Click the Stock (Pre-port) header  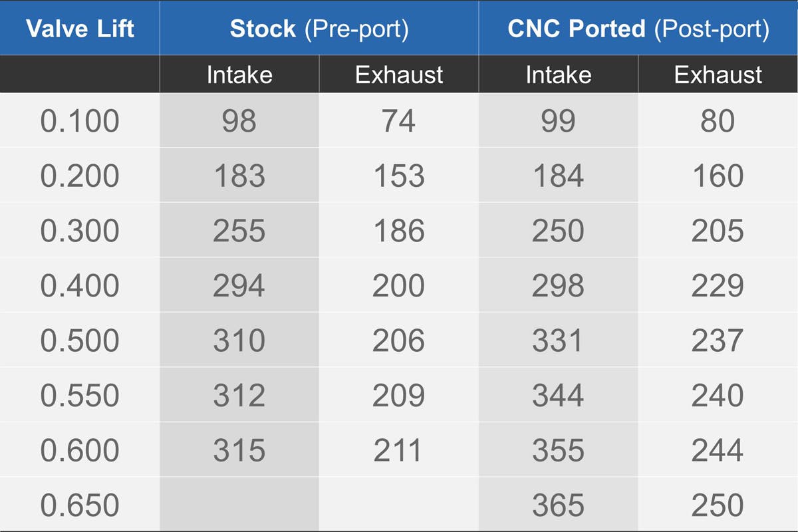[x=319, y=29]
